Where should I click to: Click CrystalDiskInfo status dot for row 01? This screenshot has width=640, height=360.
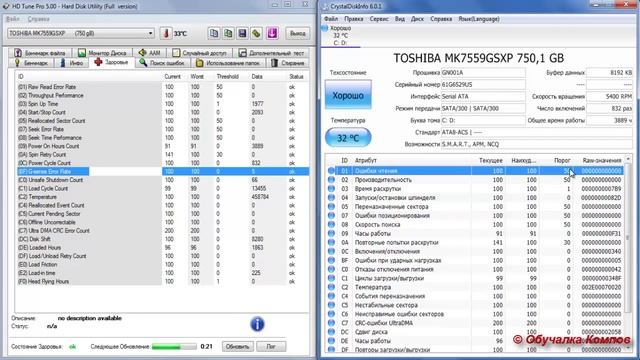331,171
